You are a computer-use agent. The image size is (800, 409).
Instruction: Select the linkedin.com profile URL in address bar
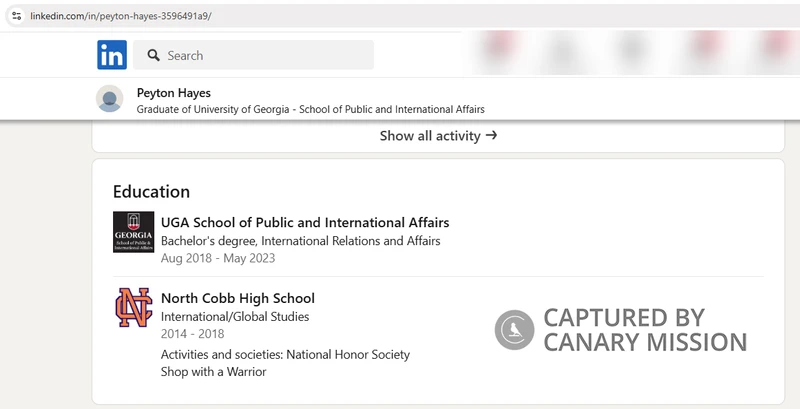click(121, 16)
